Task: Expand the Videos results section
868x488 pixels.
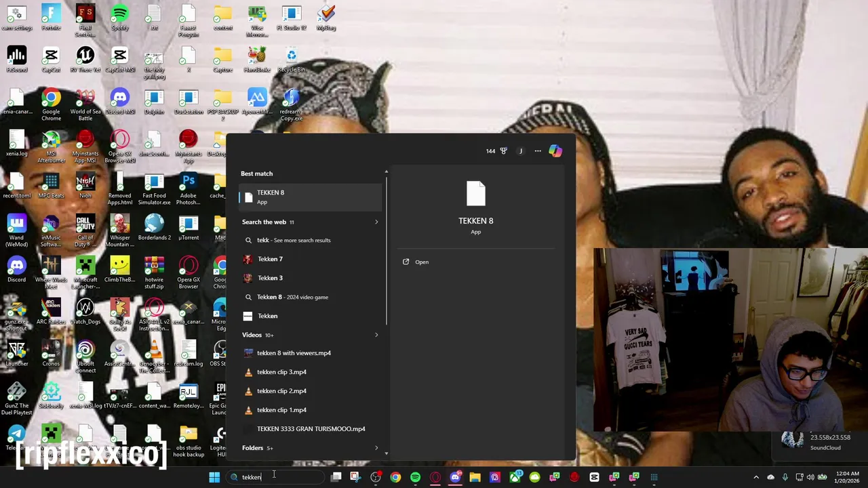Action: coord(376,335)
